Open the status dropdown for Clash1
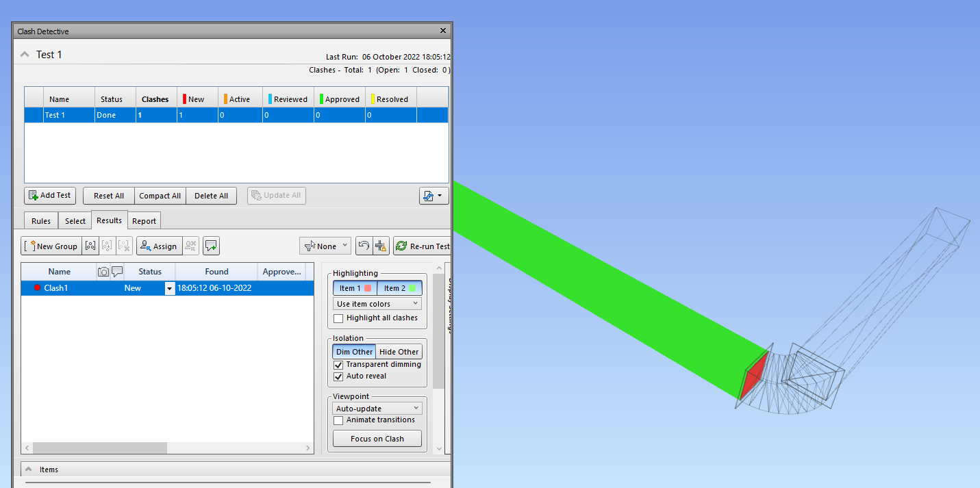980x488 pixels. pos(168,287)
